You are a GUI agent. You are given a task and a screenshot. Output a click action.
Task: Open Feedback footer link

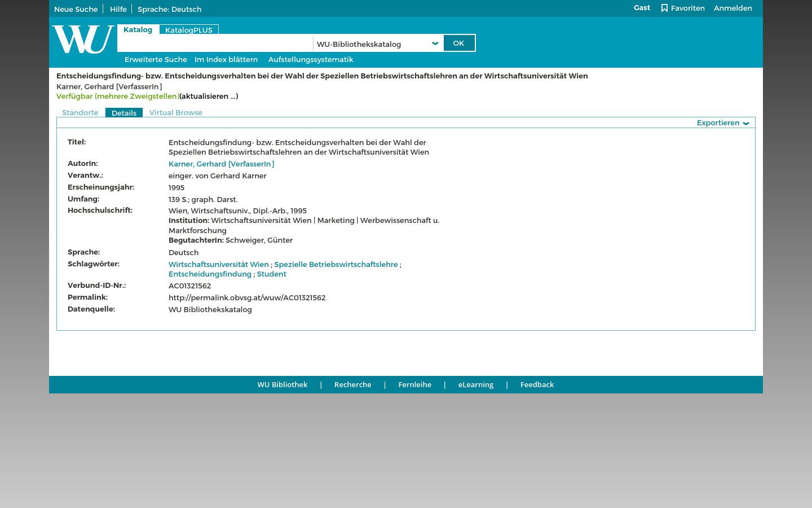pos(537,384)
